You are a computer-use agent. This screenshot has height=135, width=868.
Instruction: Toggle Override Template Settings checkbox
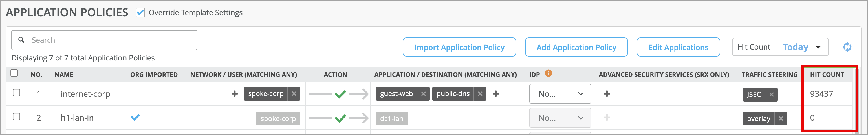pyautogui.click(x=140, y=13)
